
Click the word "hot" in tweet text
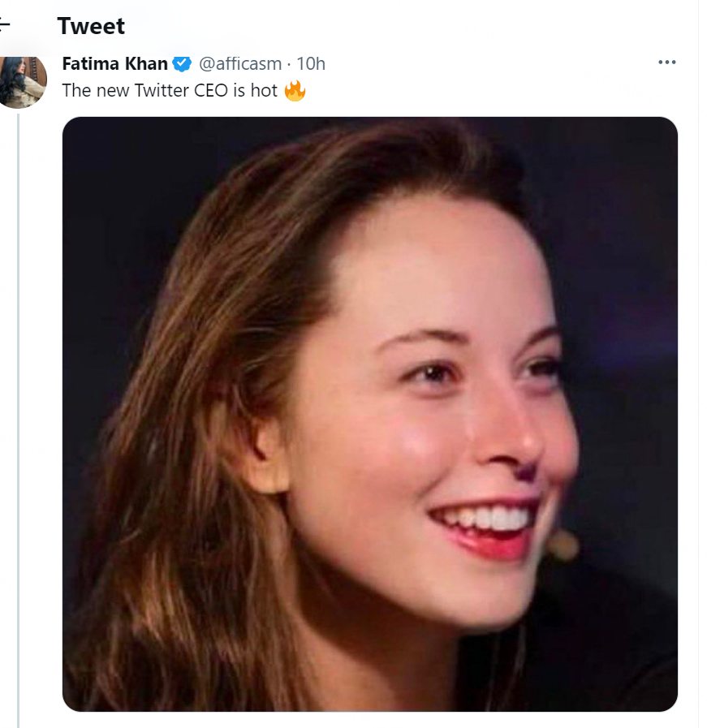click(x=264, y=91)
